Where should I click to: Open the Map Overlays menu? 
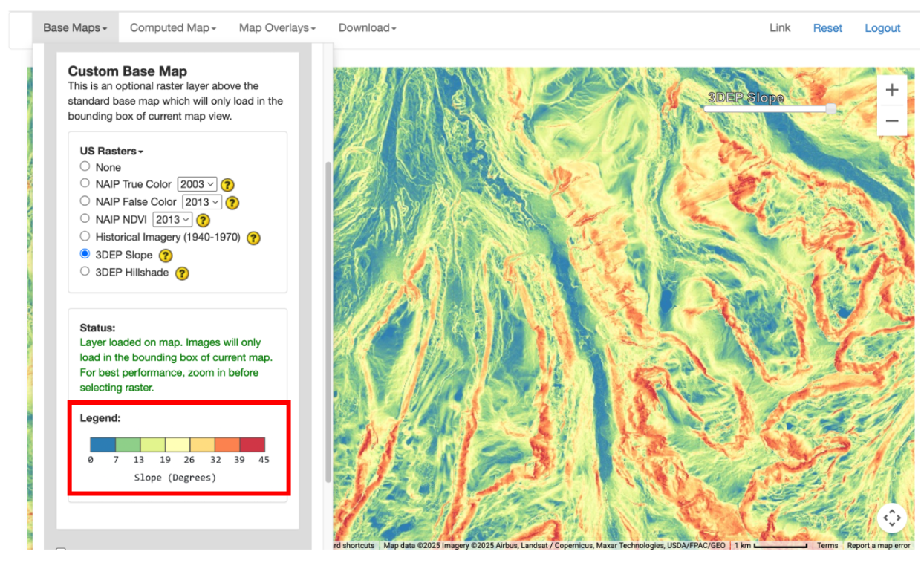(x=277, y=28)
